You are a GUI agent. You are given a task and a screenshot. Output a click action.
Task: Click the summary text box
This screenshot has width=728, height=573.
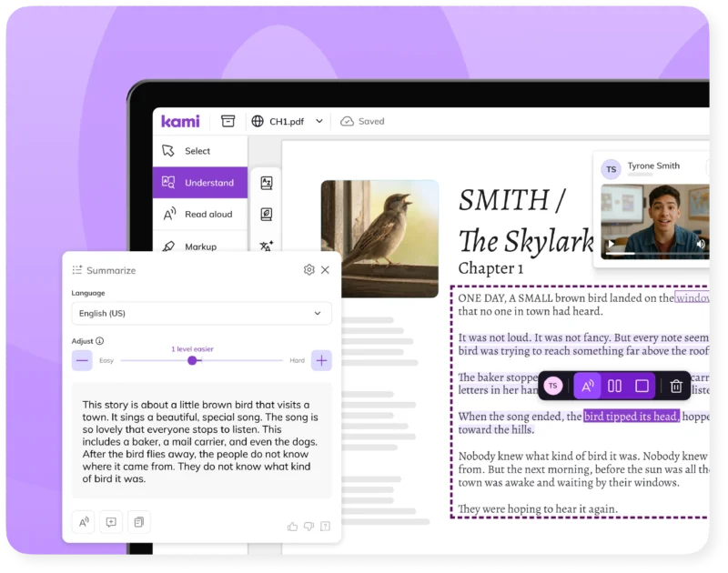pyautogui.click(x=201, y=441)
